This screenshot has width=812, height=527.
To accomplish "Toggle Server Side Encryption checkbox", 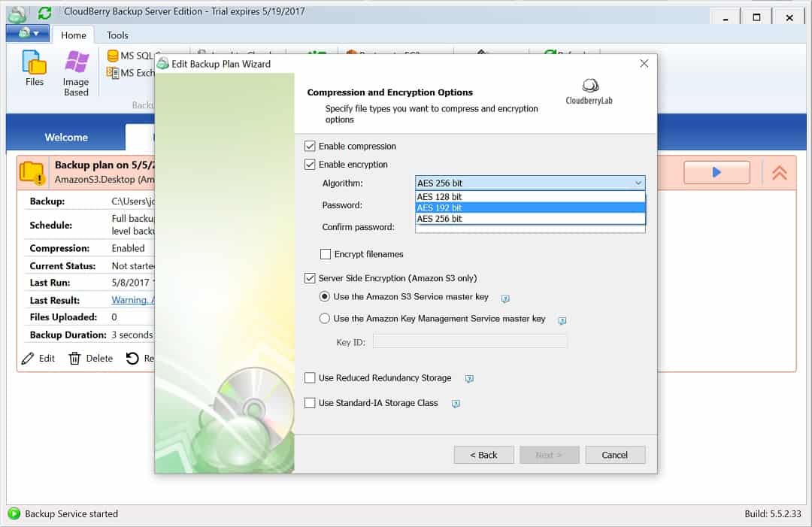I will (310, 278).
